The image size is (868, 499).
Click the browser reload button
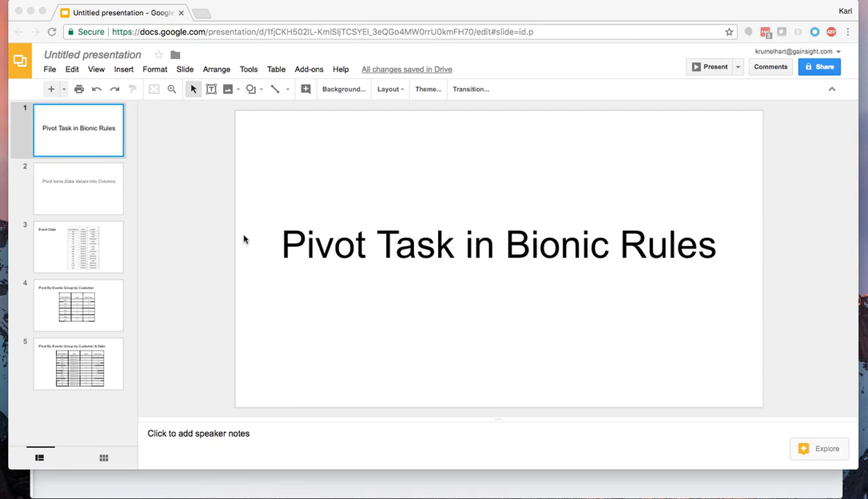[52, 32]
